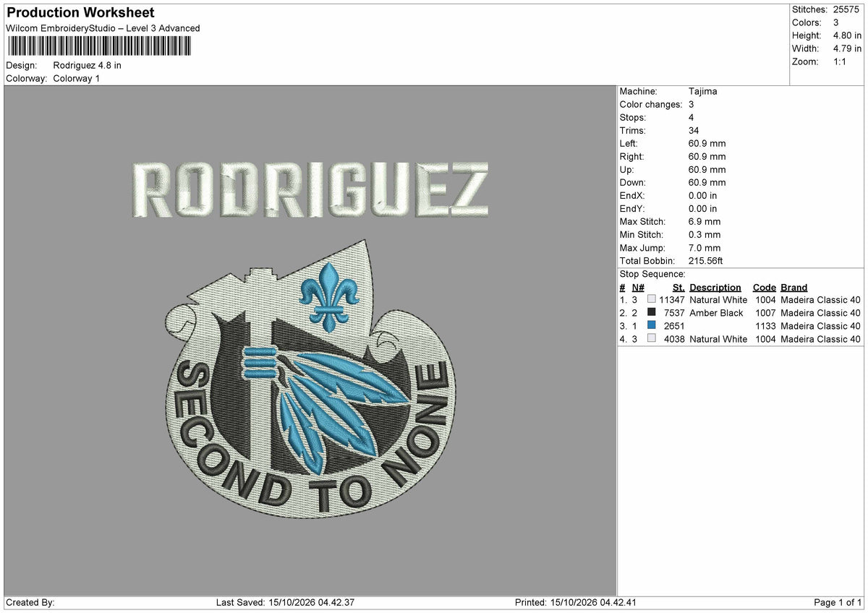Image resolution: width=868 pixels, height=613 pixels.
Task: Click 'Amber Black' description text
Action: (716, 313)
